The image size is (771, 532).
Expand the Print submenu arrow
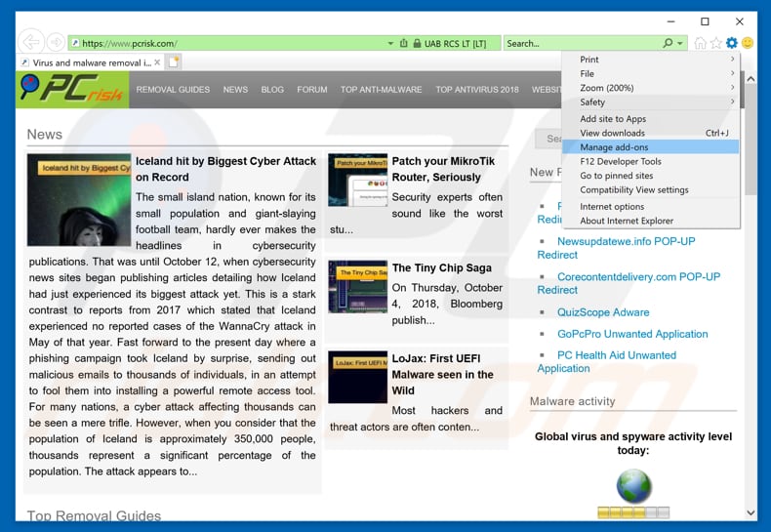732,59
